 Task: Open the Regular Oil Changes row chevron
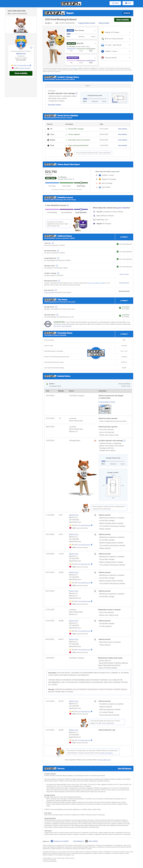tap(129, 32)
